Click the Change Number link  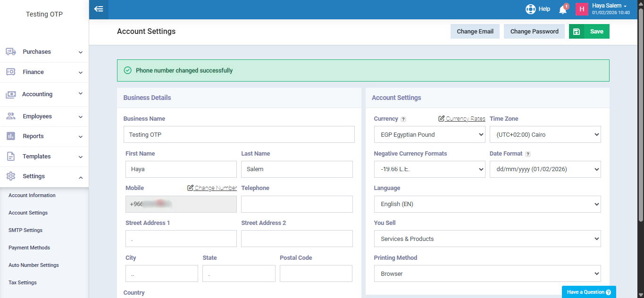212,188
